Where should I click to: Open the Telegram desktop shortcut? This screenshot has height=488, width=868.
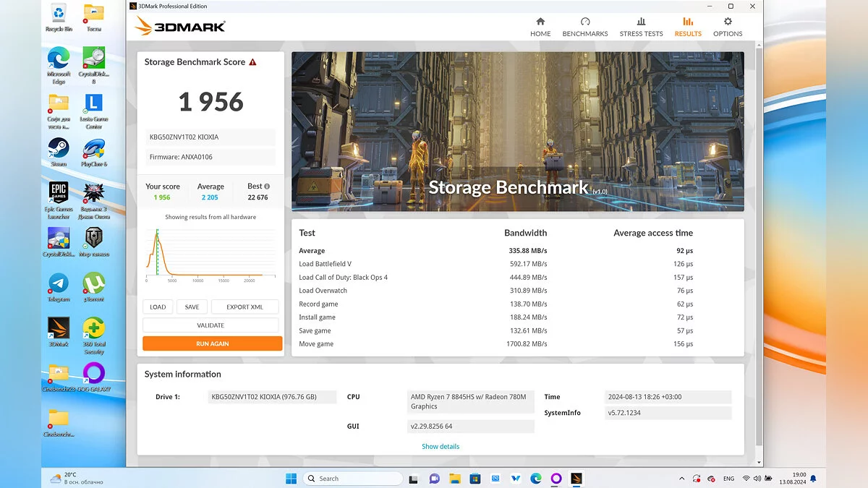(x=59, y=284)
